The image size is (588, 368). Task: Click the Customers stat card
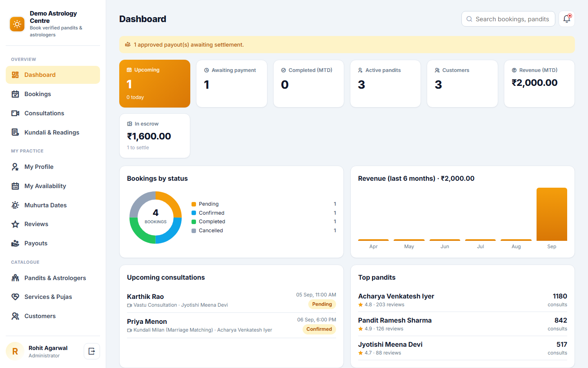pos(462,84)
